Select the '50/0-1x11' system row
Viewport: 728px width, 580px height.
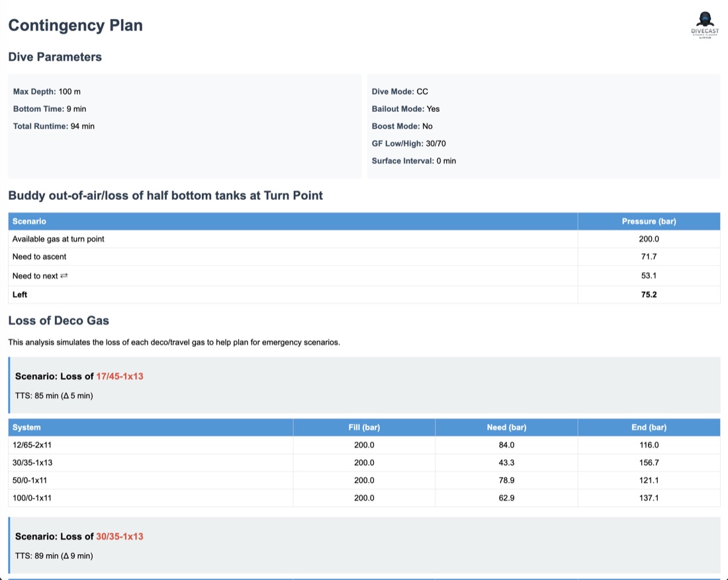tap(364, 481)
